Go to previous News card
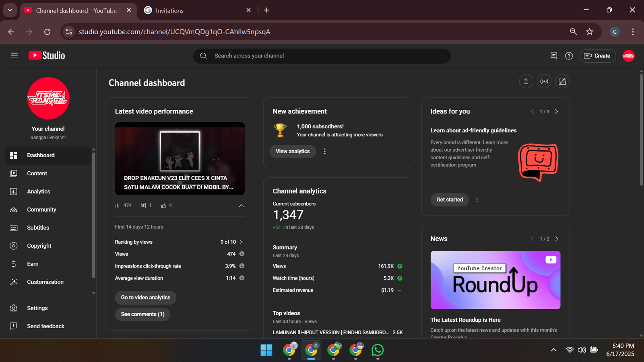 (532, 239)
